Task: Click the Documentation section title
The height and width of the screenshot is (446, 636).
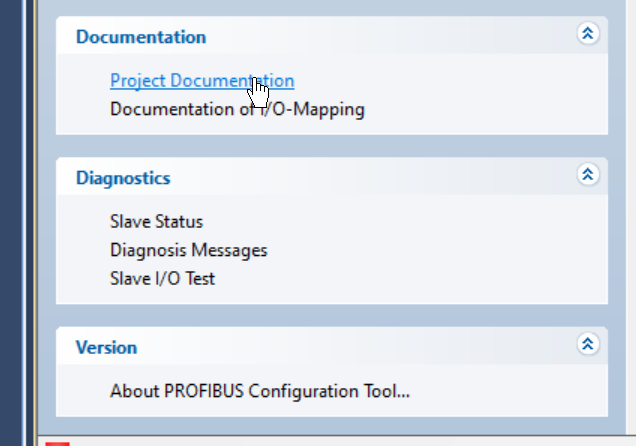Action: 141,37
